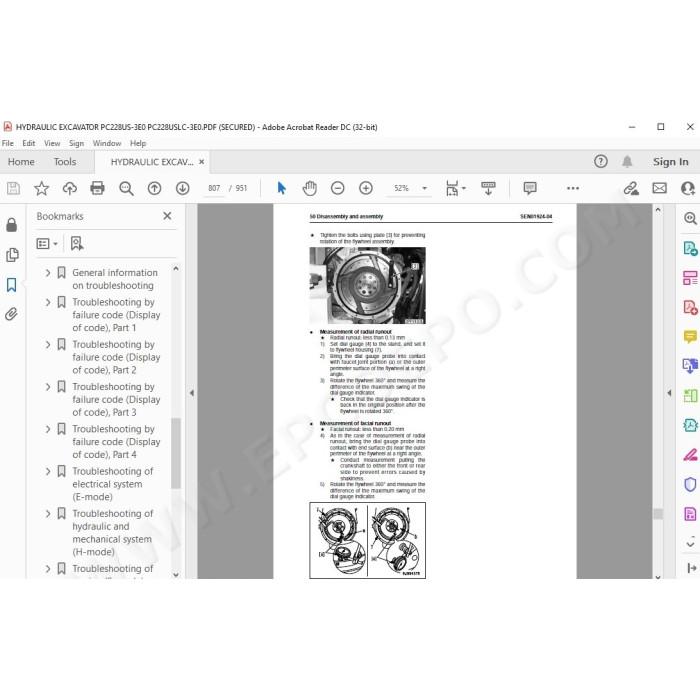Image resolution: width=700 pixels, height=700 pixels.
Task: Open the help question mark
Action: point(601,161)
